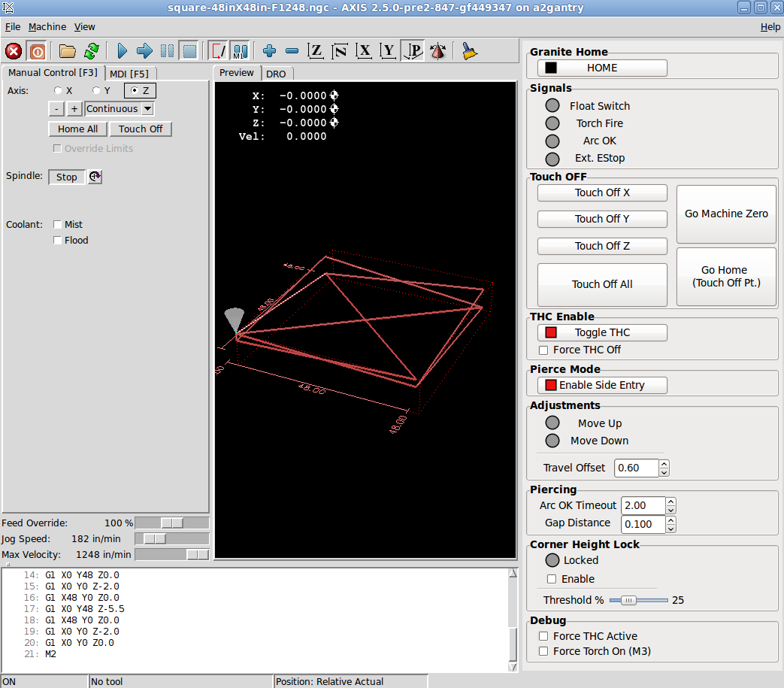Open the Help menu
784x688 pixels.
tap(770, 27)
